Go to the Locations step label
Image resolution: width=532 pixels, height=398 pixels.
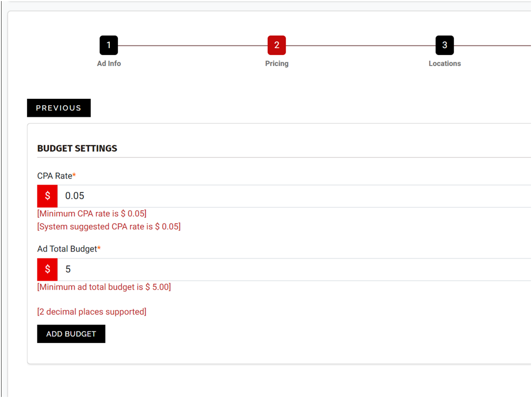point(444,63)
